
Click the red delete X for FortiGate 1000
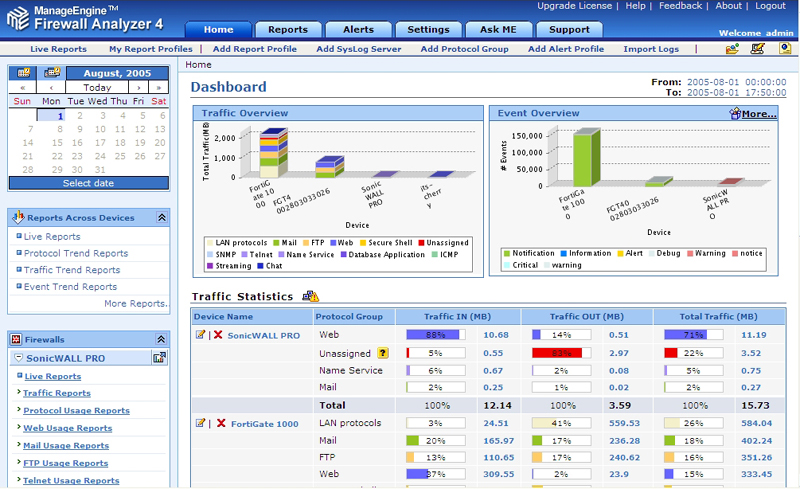click(x=221, y=423)
